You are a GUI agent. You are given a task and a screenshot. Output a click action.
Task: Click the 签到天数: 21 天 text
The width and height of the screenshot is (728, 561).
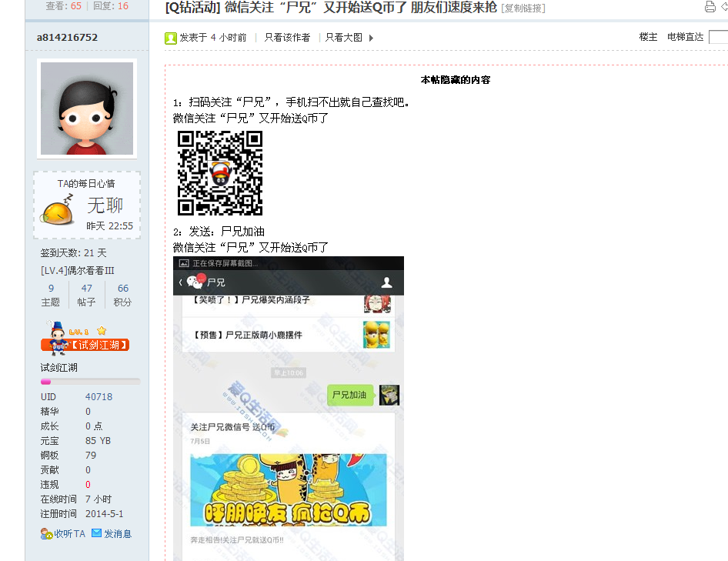[x=73, y=253]
